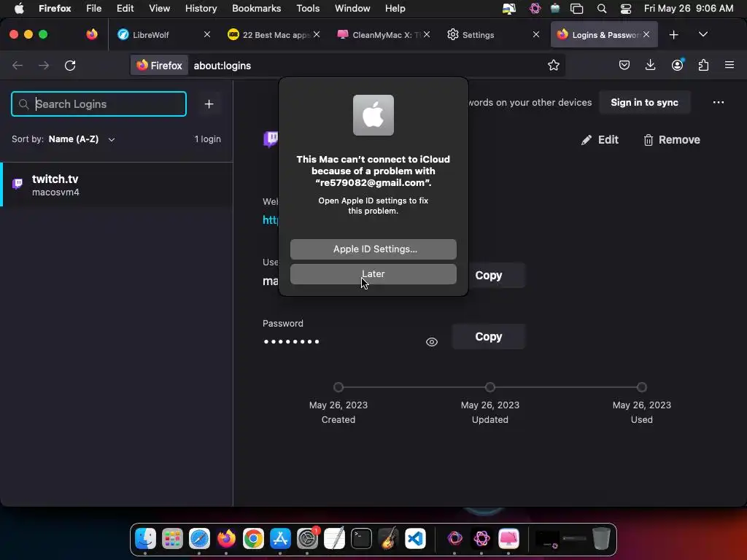Viewport: 747px width, 560px height.
Task: Launch Visual Studio Code from the Dock
Action: coord(415,539)
